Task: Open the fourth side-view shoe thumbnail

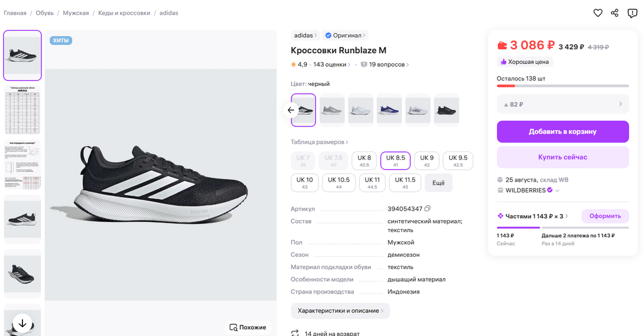Action: [22, 219]
